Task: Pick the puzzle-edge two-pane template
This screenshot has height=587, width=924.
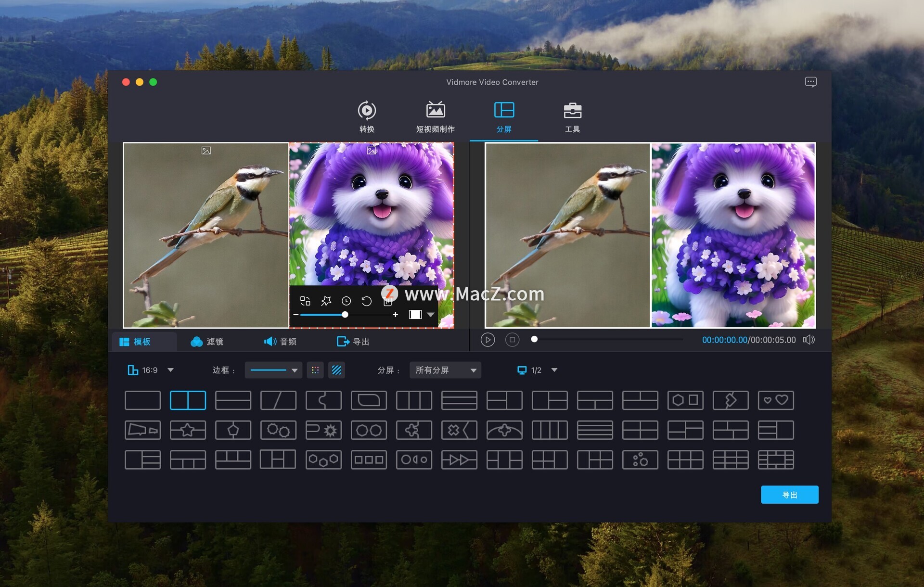Action: [x=323, y=400]
